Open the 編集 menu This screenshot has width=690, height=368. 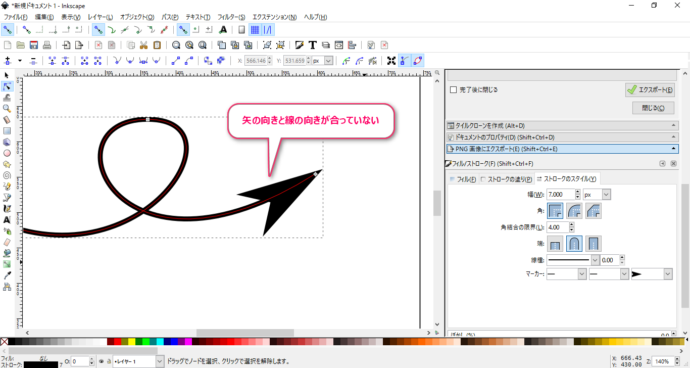44,17
